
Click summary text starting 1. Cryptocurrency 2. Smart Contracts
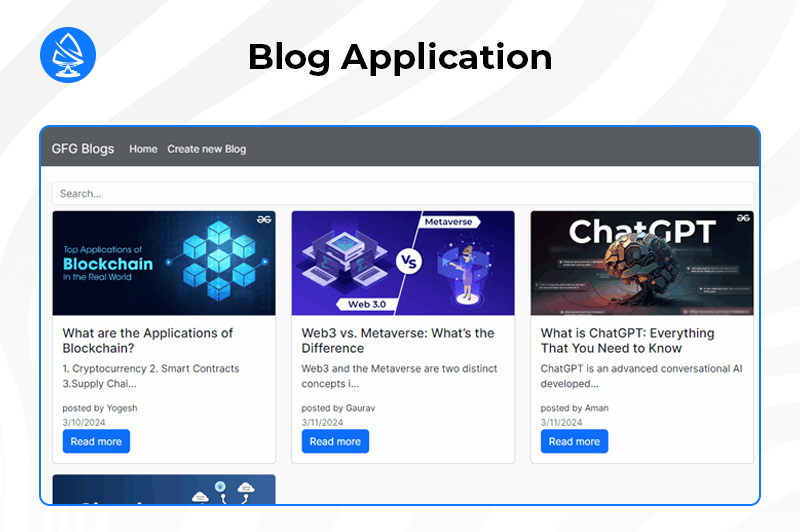tap(151, 376)
